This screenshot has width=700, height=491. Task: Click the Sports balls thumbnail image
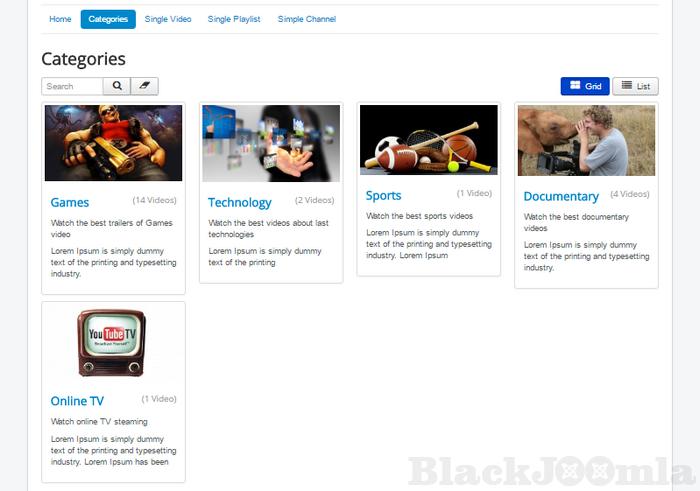428,140
